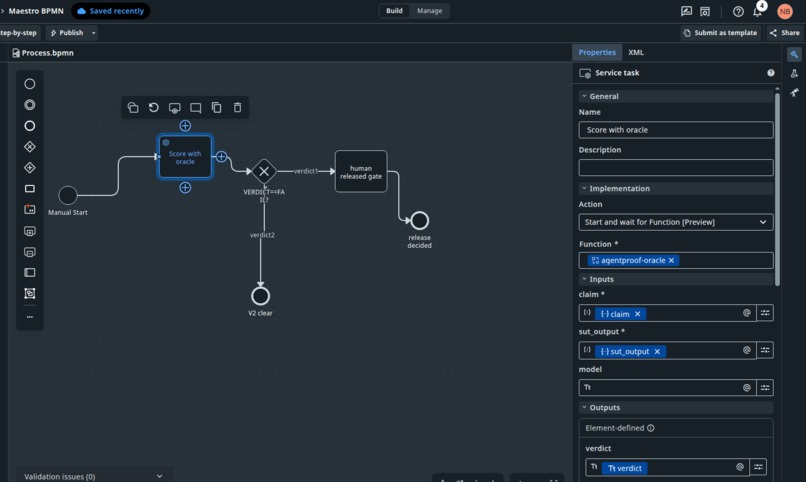Select the release decided end event

pyautogui.click(x=419, y=220)
